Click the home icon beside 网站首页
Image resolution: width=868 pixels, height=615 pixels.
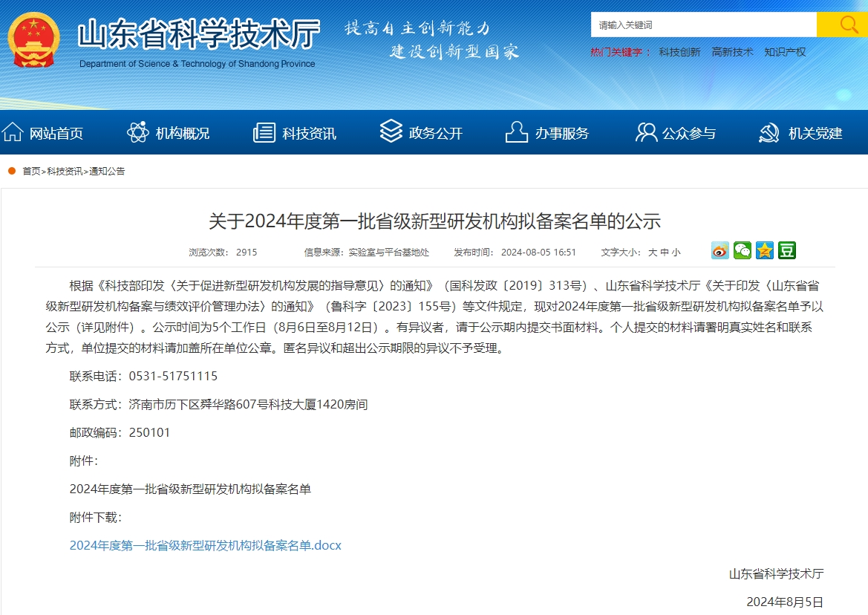pyautogui.click(x=12, y=131)
